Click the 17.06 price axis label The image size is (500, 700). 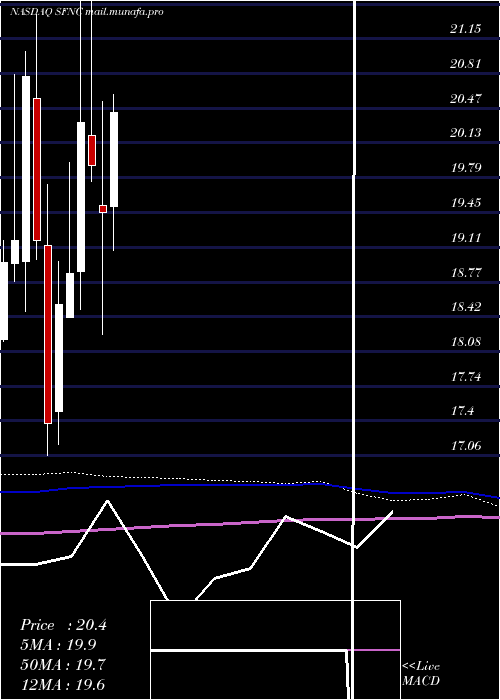click(x=466, y=446)
